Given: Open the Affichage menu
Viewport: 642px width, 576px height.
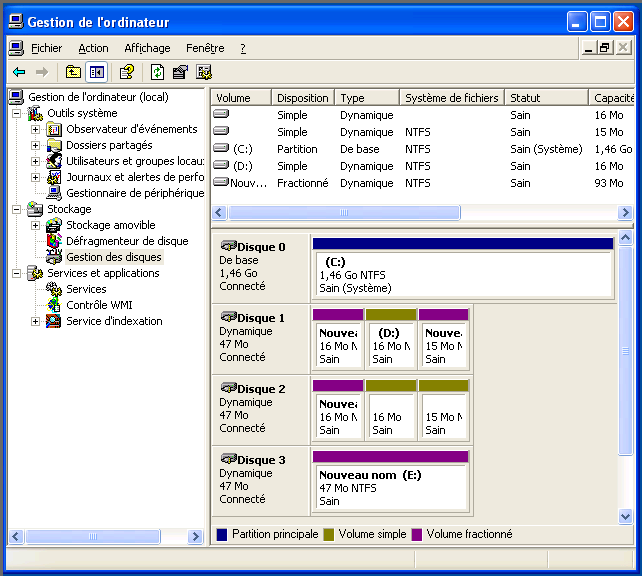Looking at the screenshot, I should pyautogui.click(x=147, y=48).
